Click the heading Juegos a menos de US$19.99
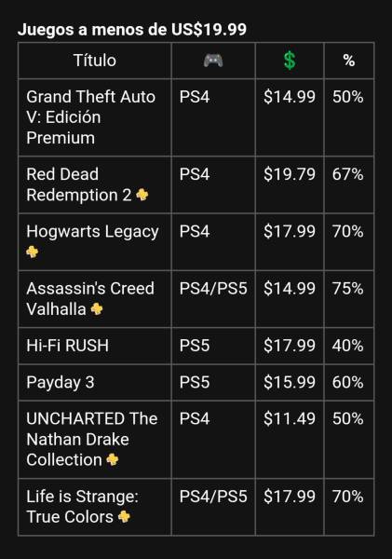Image resolution: width=392 pixels, height=559 pixels. pos(132,29)
